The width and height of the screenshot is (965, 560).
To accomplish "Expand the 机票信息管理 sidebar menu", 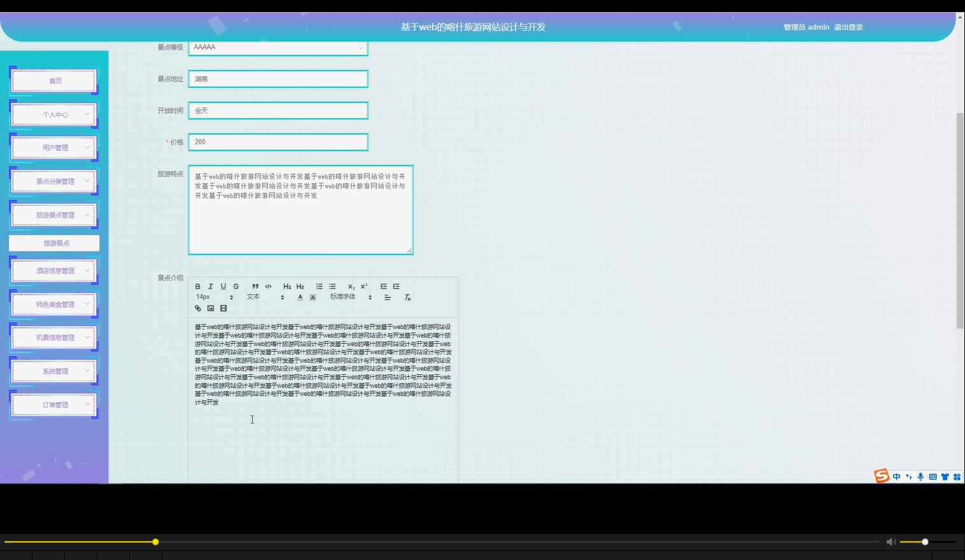I will click(x=55, y=337).
